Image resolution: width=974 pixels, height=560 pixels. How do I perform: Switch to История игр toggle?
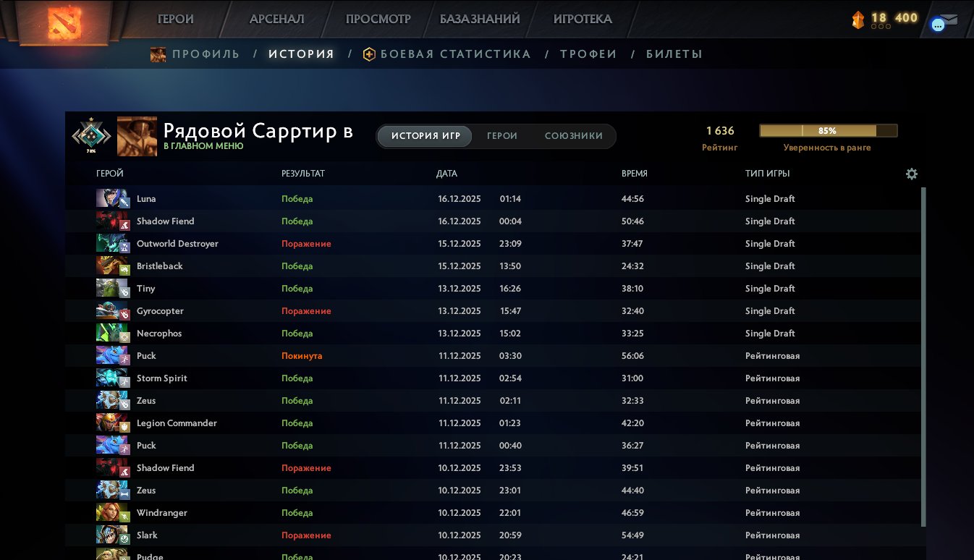[x=425, y=136]
